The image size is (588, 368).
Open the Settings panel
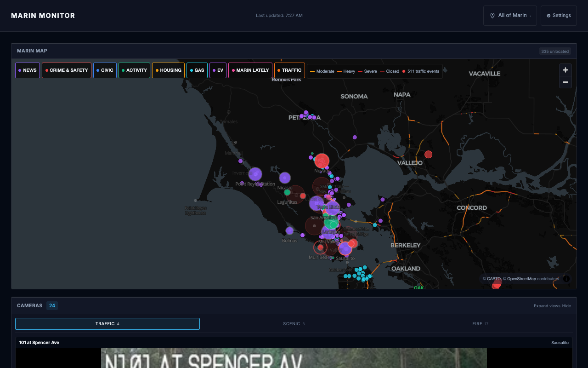[x=558, y=15]
